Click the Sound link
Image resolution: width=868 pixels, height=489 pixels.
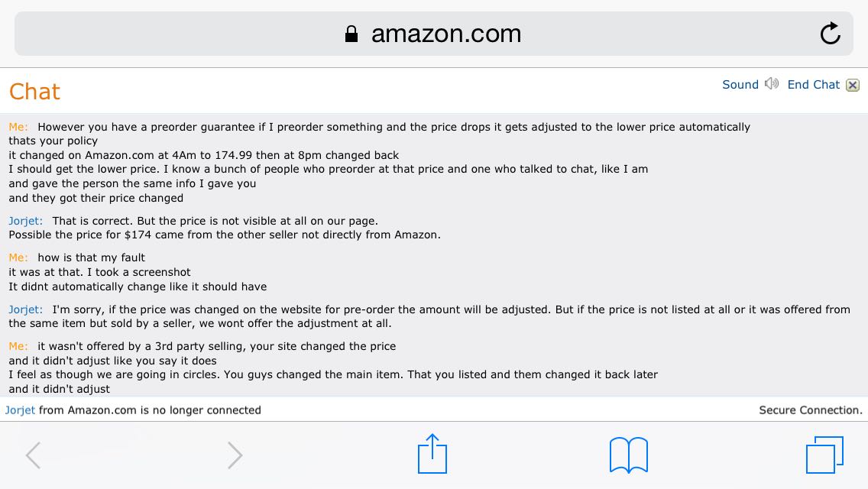pos(740,85)
